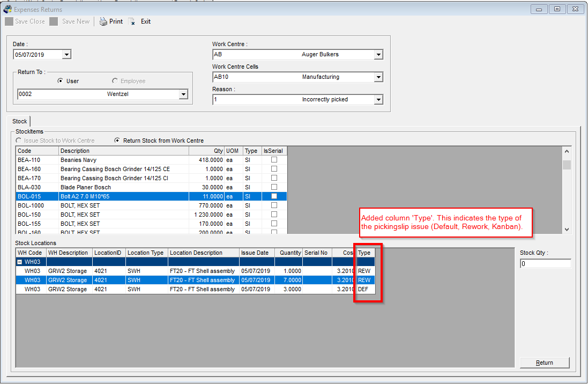Click the Save New disk icon
This screenshot has height=384, width=588.
[x=54, y=21]
